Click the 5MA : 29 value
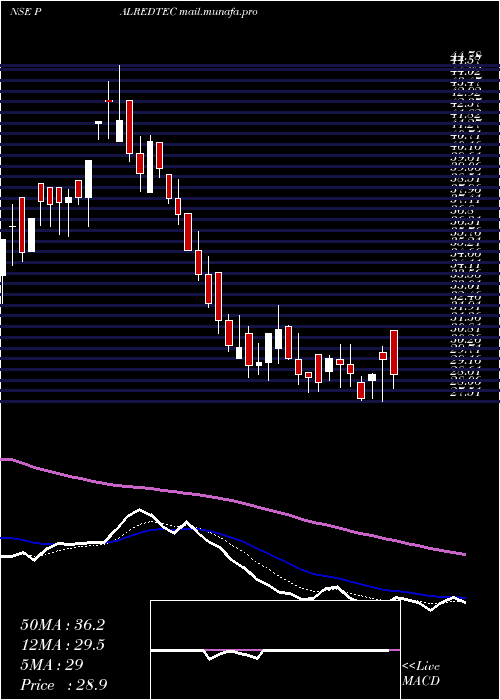The height and width of the screenshot is (700, 500). 52,665
